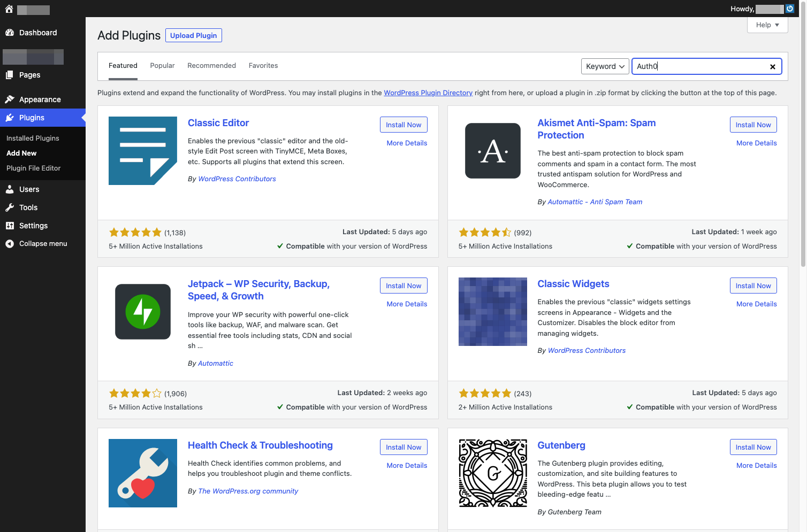Click the Users person icon
This screenshot has width=807, height=532.
10,189
